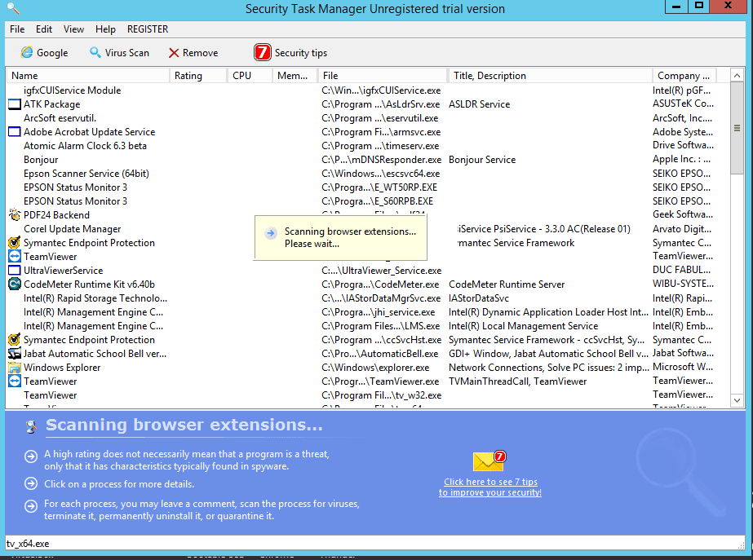Open the View menu
This screenshot has width=753, height=560.
pos(73,29)
